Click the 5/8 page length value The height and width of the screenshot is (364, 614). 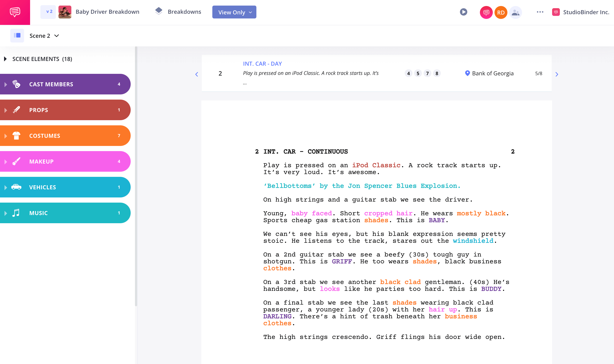(x=538, y=73)
